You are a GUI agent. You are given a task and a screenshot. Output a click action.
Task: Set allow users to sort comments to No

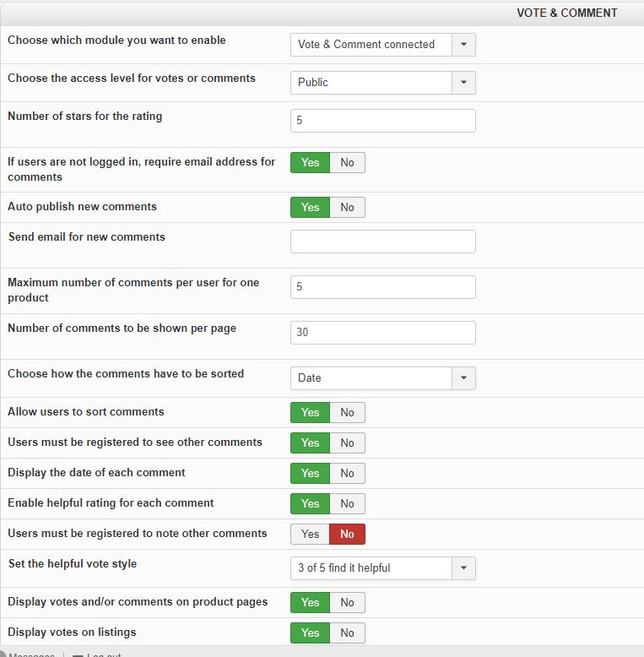point(348,412)
